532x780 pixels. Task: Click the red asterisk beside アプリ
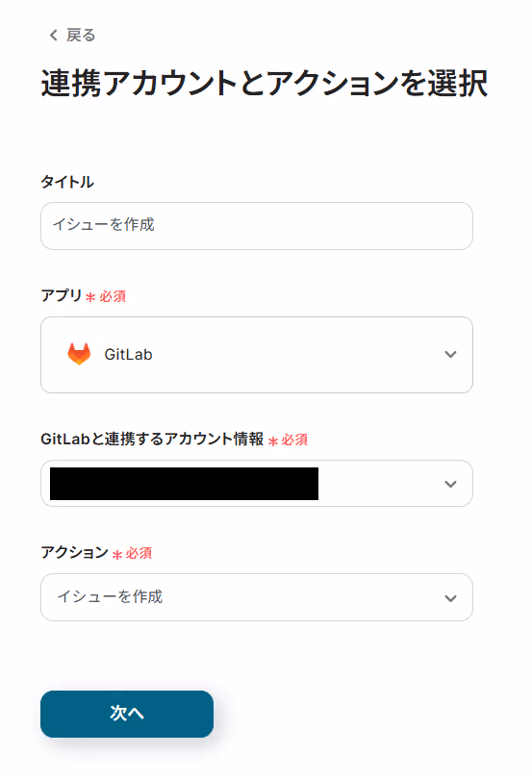pos(90,297)
